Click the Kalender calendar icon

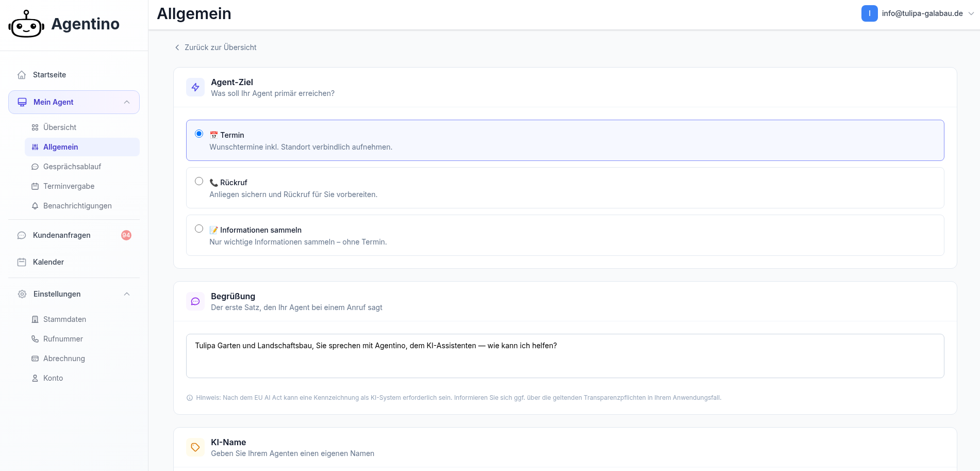pos(22,262)
